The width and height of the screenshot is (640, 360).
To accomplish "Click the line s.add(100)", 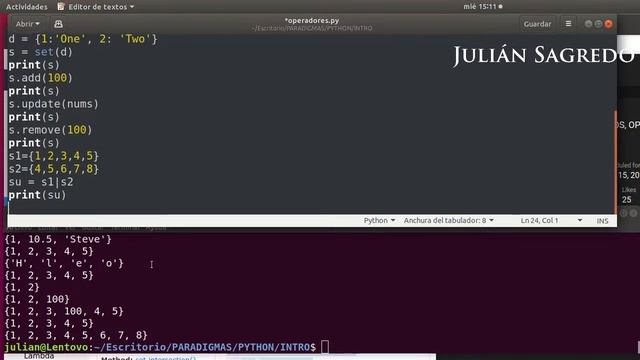I will [x=40, y=78].
